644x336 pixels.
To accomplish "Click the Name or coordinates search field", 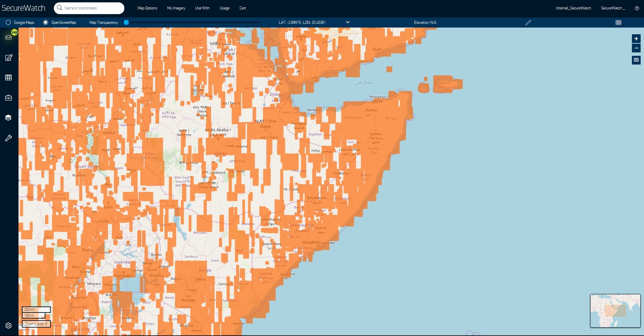I will pyautogui.click(x=89, y=8).
